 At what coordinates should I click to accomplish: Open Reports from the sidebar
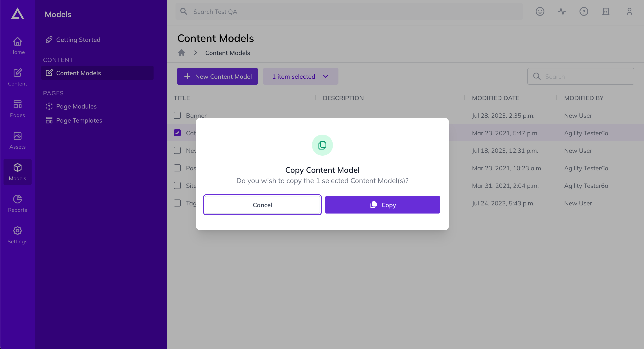click(x=18, y=204)
